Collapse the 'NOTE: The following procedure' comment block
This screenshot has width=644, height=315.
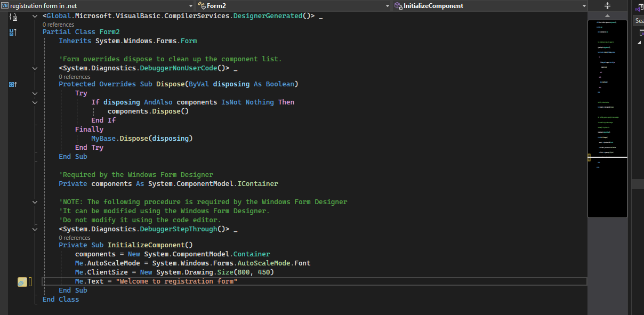click(x=35, y=202)
